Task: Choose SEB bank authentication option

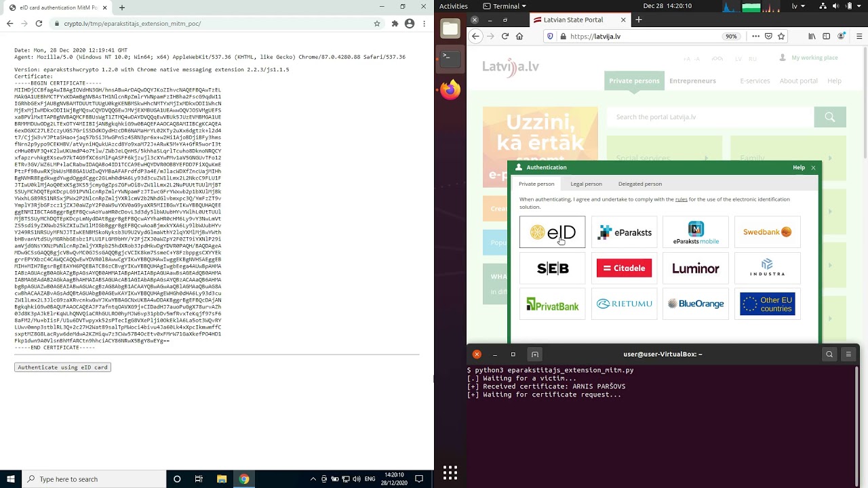Action: click(x=553, y=268)
